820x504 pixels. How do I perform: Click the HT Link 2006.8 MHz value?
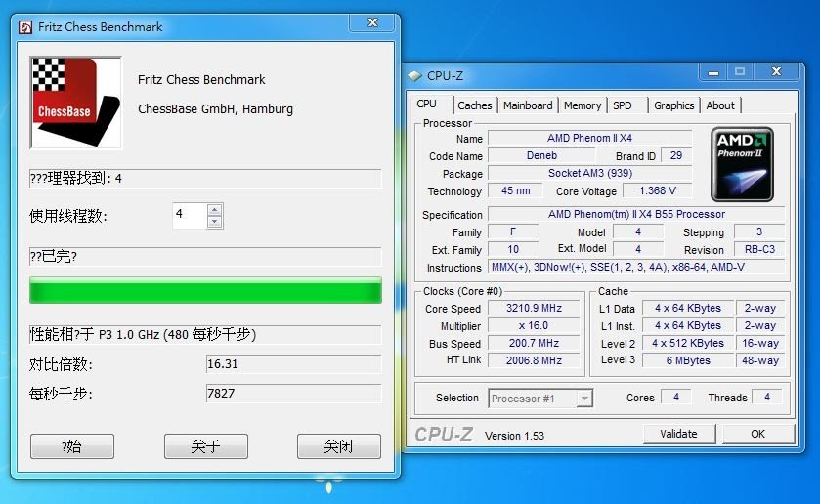[x=534, y=360]
